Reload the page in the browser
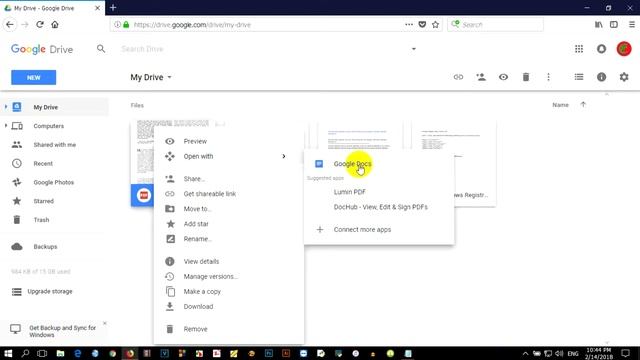Screen dimensions: 640x360 [40, 24]
